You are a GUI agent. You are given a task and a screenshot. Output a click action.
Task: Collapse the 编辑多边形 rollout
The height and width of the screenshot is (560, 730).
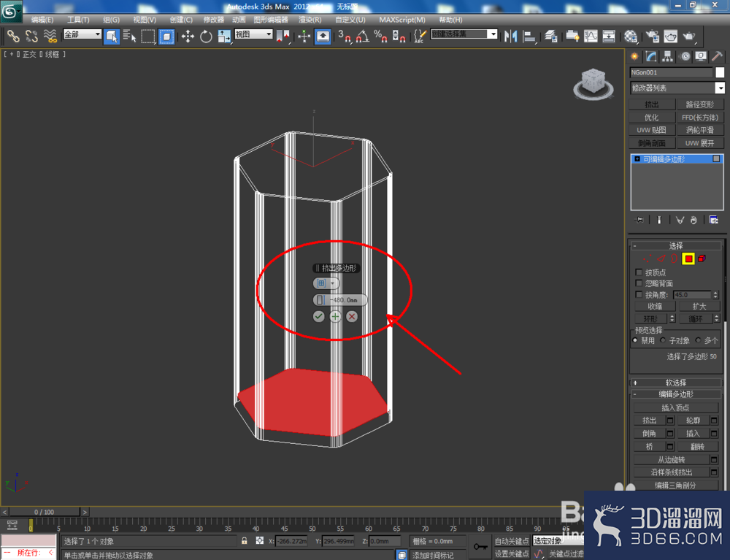(675, 394)
